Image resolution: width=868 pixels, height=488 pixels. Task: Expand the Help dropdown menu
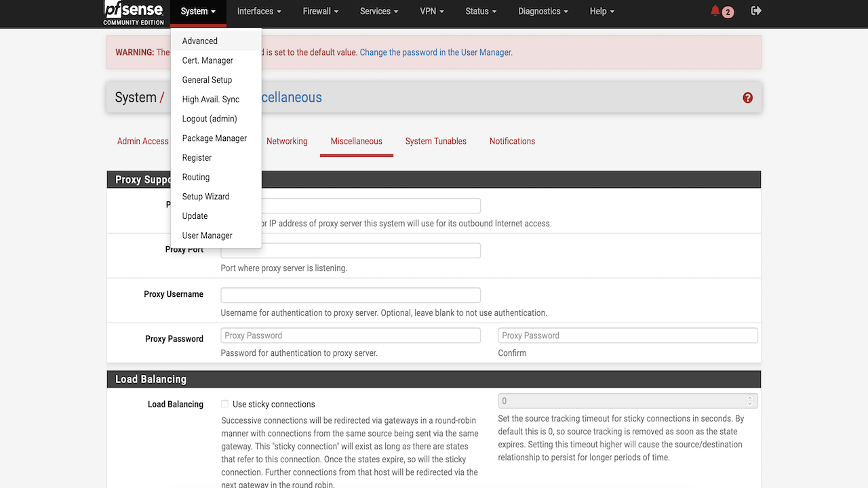point(602,12)
